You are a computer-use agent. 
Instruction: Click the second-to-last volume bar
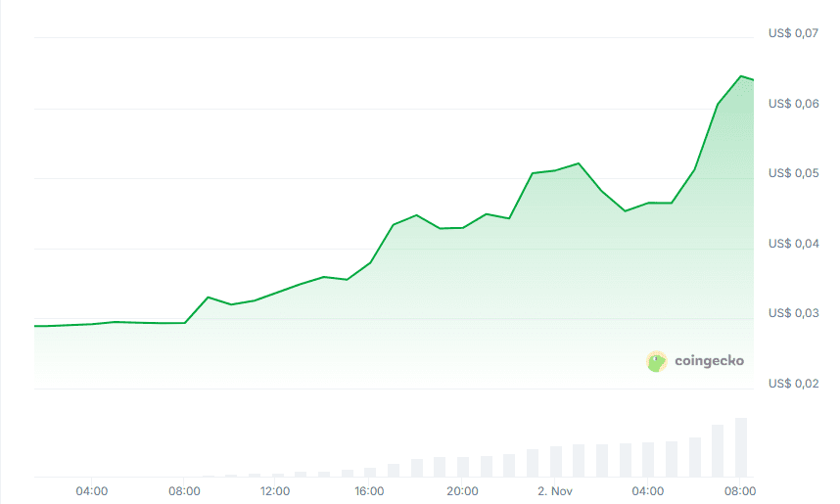point(718,451)
